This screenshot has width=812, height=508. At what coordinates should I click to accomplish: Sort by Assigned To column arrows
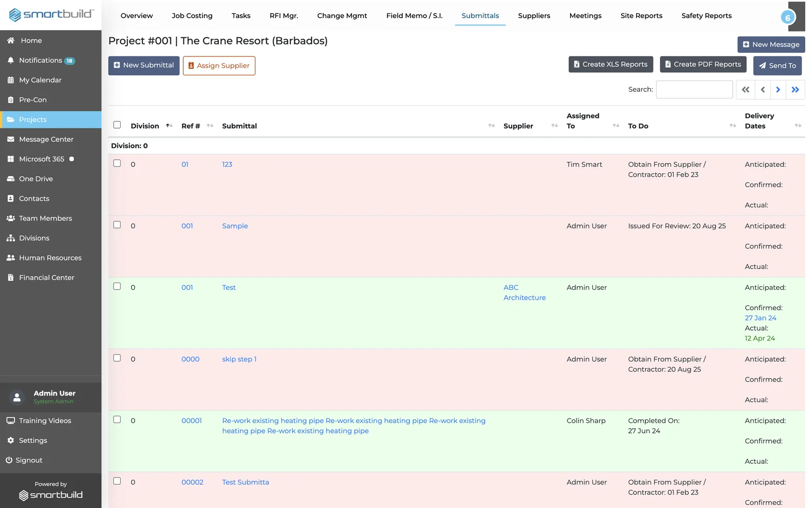(616, 125)
